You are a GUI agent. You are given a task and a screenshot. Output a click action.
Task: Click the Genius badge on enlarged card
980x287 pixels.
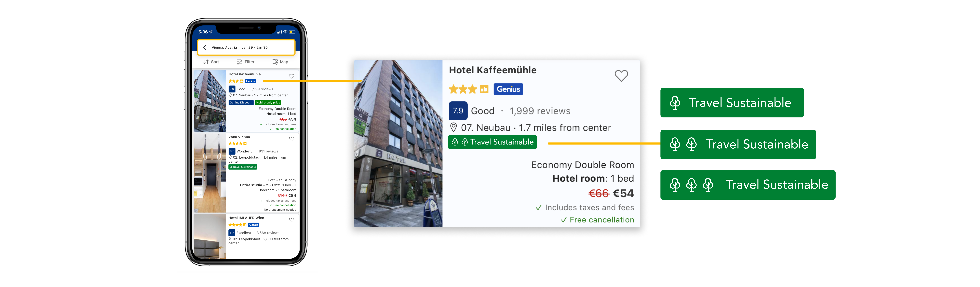click(508, 89)
